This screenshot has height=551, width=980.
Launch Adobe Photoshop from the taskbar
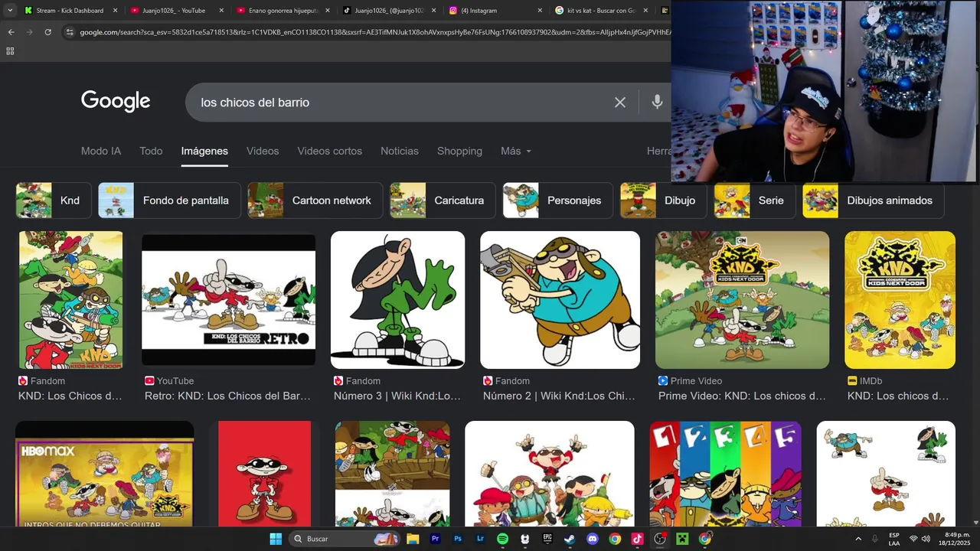(458, 539)
